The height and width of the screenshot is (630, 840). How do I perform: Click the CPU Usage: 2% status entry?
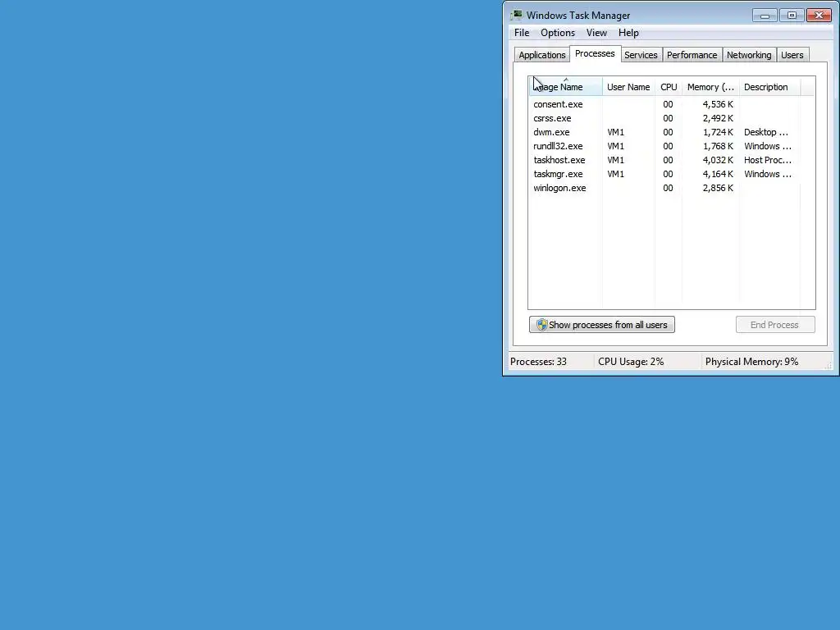(631, 362)
